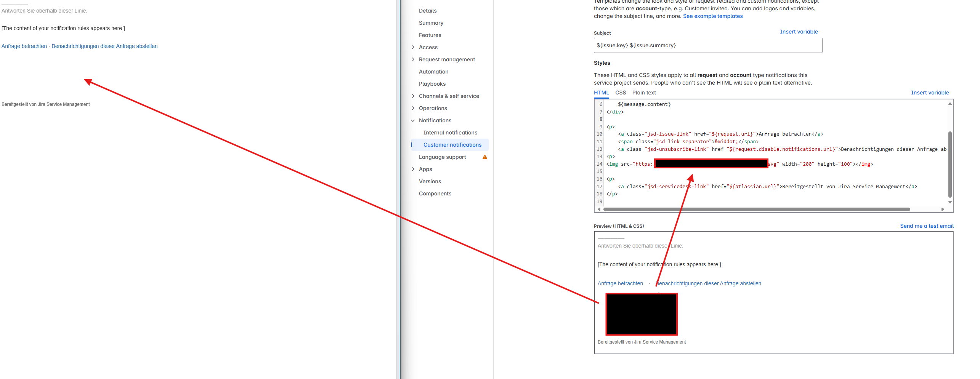The image size is (980, 379).
Task: Focus the Subject input field
Action: pos(708,45)
